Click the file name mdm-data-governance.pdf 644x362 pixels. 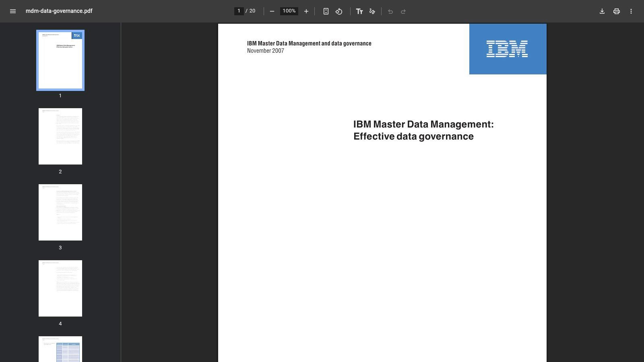(x=59, y=11)
